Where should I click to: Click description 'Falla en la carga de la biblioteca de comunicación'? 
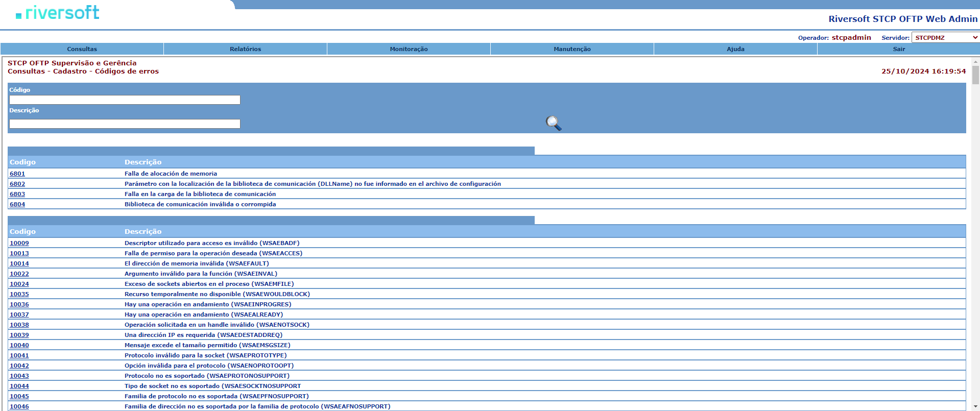point(200,194)
